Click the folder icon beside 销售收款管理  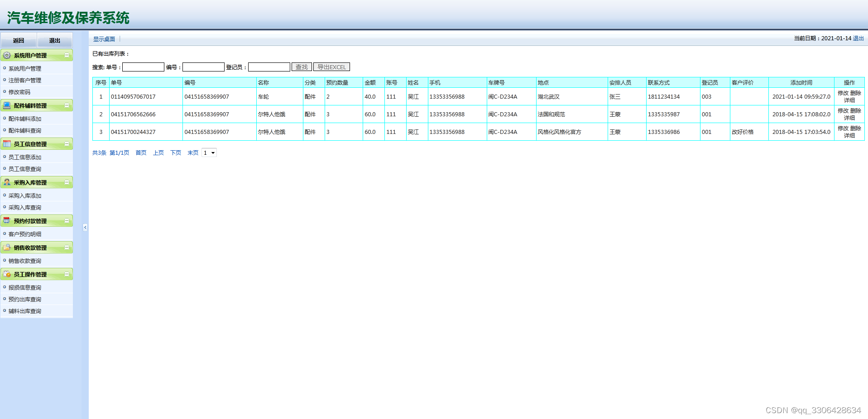(7, 248)
